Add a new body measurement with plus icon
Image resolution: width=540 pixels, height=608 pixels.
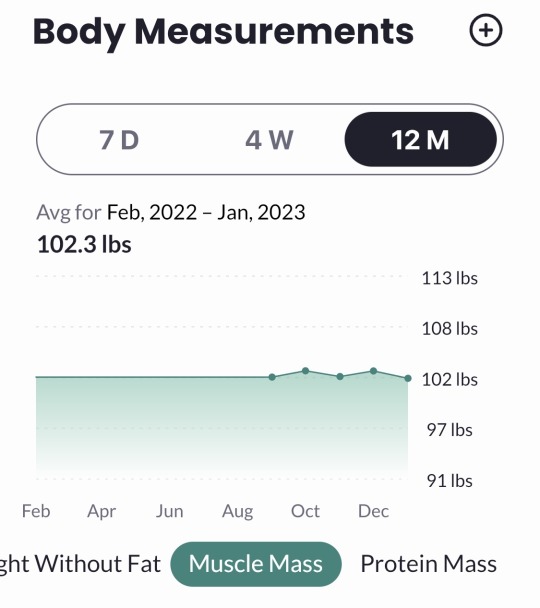pos(486,30)
